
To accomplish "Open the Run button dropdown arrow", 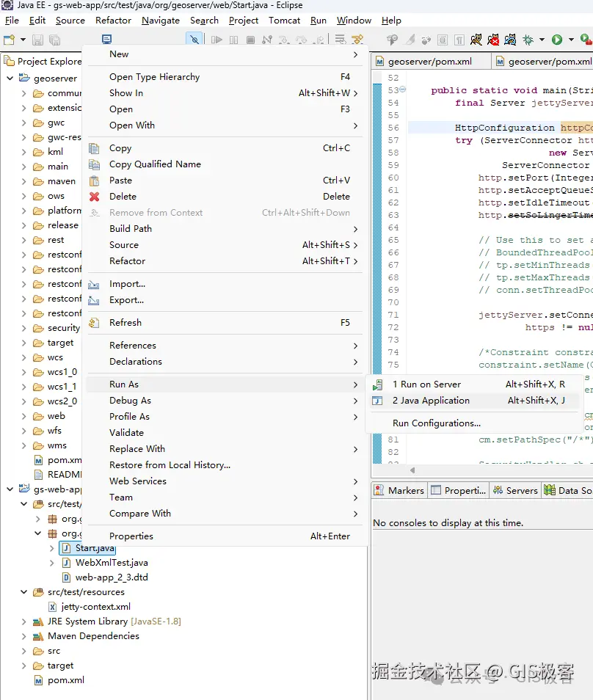I will tap(571, 40).
